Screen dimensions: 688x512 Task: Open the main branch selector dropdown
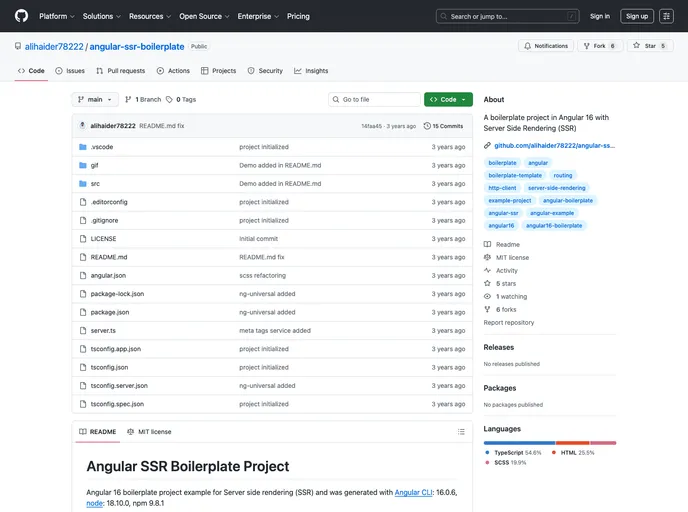pyautogui.click(x=95, y=100)
